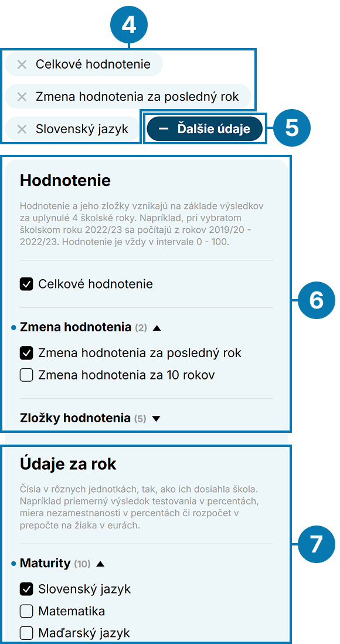Uncheck the Celkové hodnotenie checkbox
340x644 pixels.
click(x=26, y=284)
